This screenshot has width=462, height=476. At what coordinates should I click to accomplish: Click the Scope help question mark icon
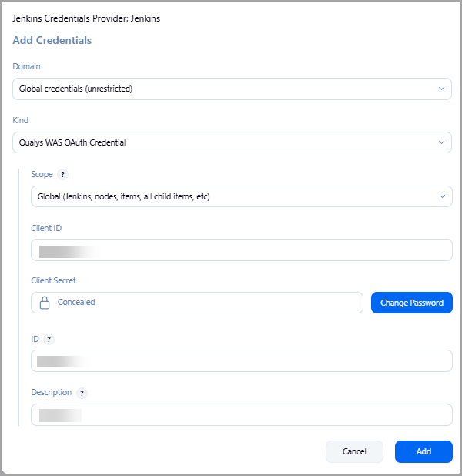click(63, 175)
